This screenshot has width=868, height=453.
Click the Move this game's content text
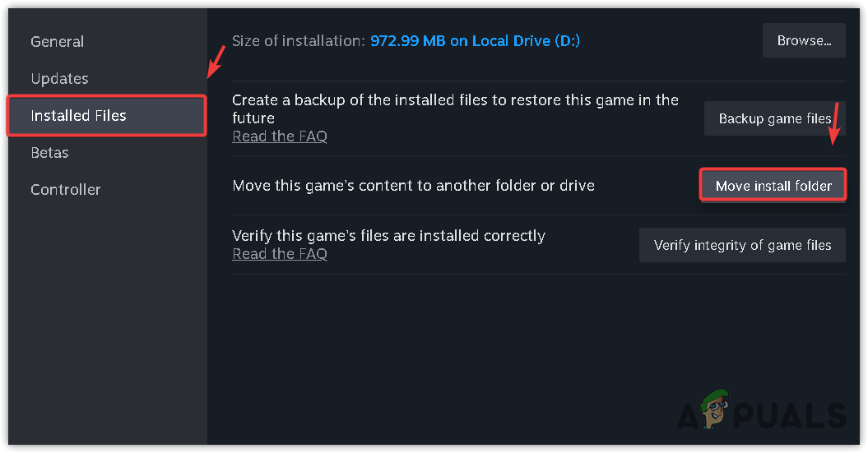[413, 186]
